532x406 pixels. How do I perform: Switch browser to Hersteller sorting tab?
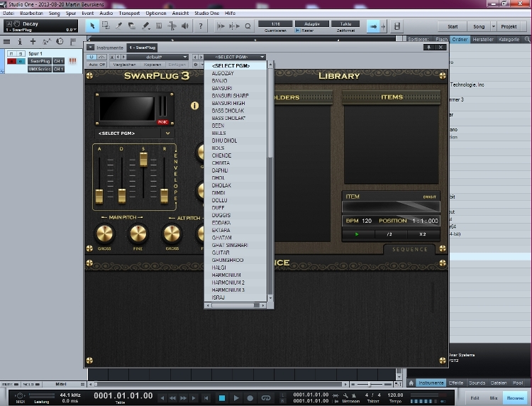(483, 39)
